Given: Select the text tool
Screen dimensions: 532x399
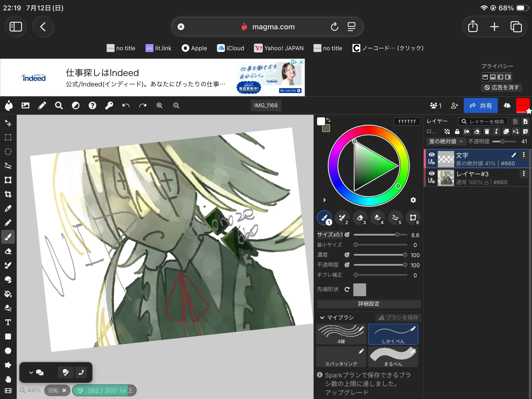Looking at the screenshot, I should [8, 322].
